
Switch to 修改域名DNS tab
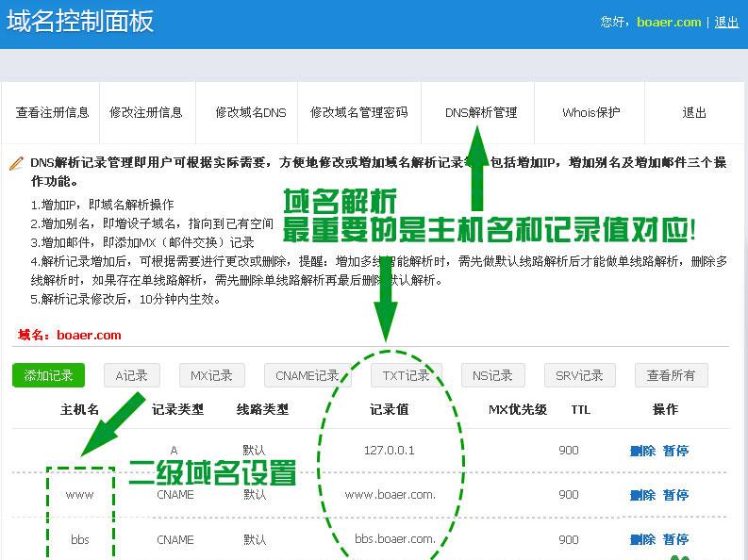[x=251, y=112]
